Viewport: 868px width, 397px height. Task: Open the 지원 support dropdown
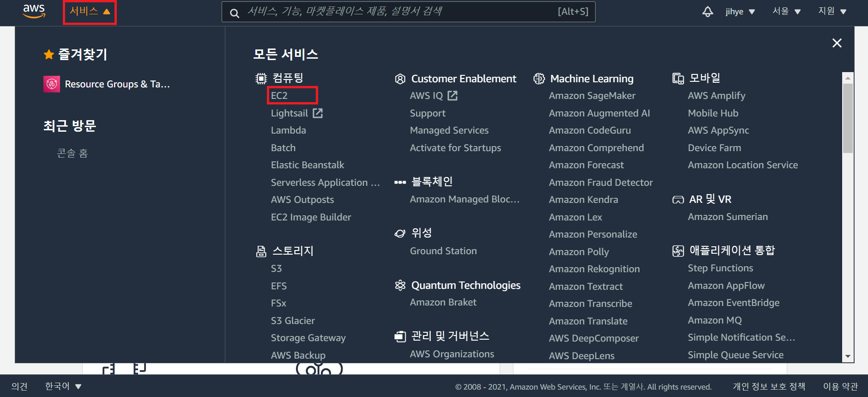[832, 11]
